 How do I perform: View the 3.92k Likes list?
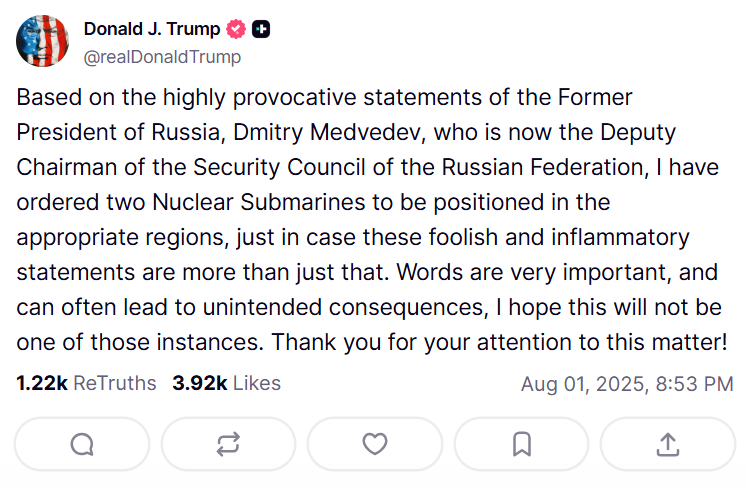(226, 383)
